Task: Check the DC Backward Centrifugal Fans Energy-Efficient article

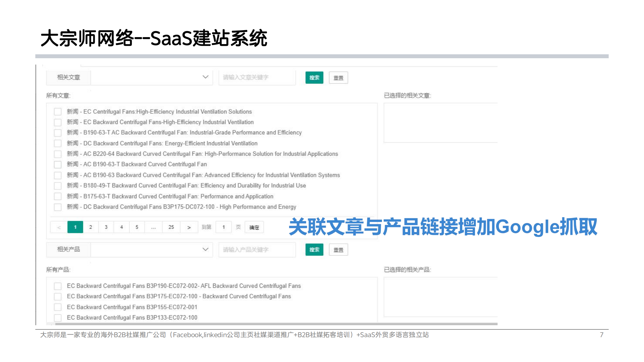Action: 58,143
